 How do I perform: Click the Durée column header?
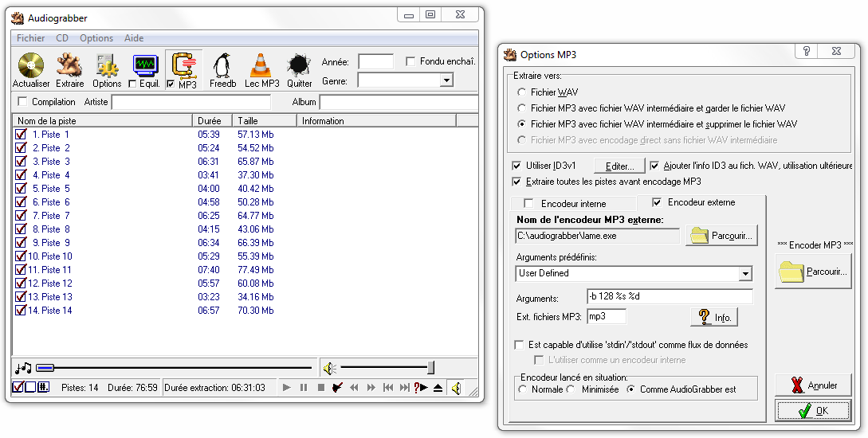tap(213, 120)
